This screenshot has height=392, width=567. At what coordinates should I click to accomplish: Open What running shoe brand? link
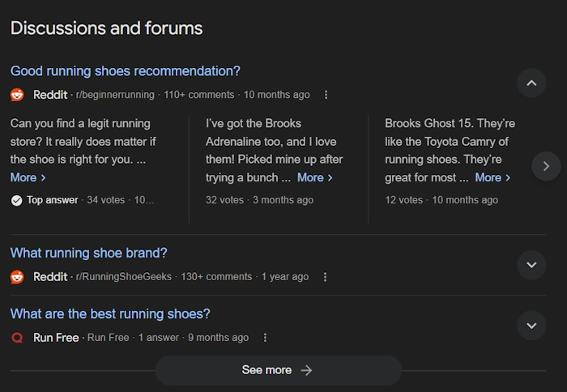88,254
